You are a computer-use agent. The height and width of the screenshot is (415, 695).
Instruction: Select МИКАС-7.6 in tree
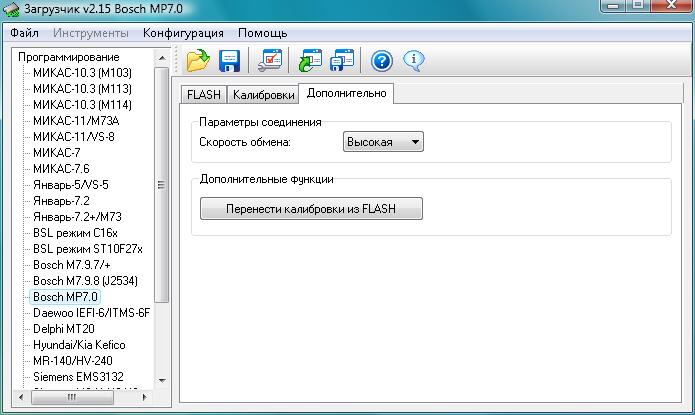point(61,168)
